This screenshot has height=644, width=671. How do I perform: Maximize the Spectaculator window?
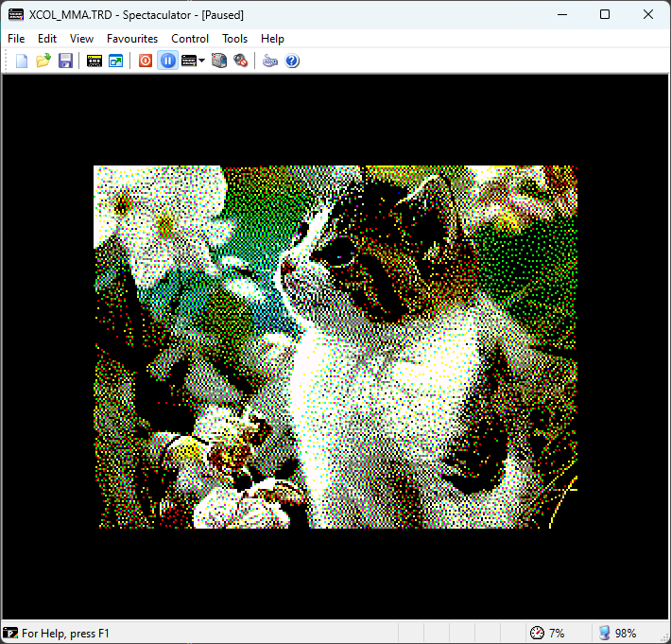pos(605,14)
